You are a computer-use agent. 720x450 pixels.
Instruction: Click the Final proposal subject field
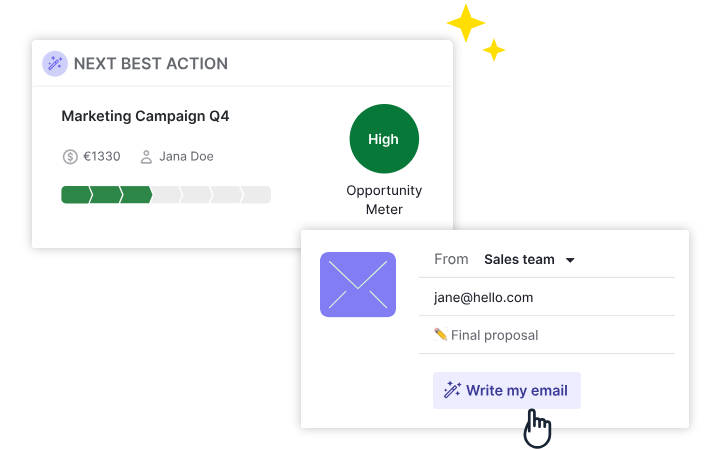tap(546, 335)
